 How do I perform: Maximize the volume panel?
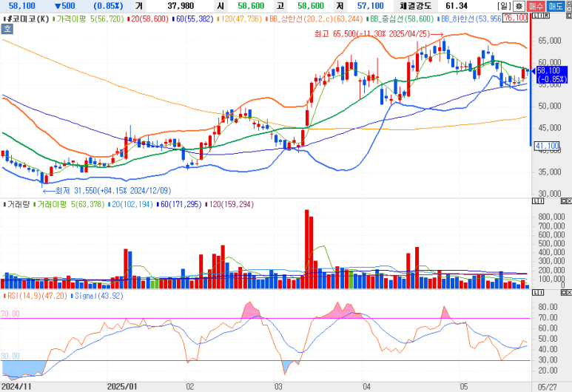pos(564,201)
